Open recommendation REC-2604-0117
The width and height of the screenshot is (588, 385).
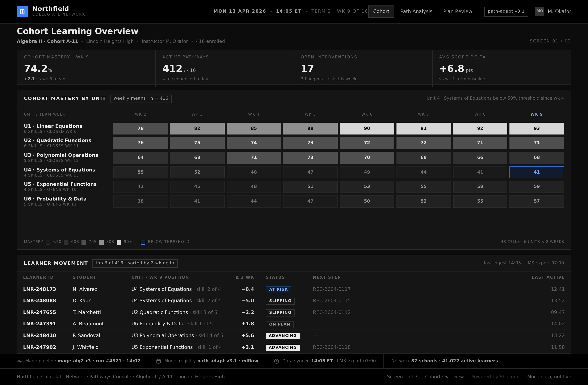(332, 289)
